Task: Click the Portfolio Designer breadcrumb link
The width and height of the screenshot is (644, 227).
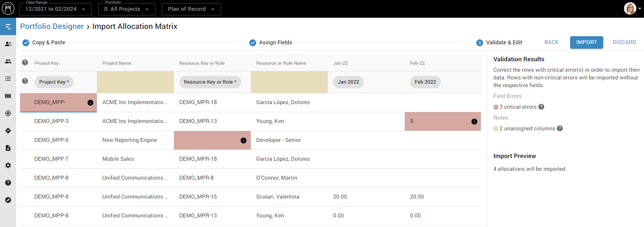Action: (x=52, y=26)
